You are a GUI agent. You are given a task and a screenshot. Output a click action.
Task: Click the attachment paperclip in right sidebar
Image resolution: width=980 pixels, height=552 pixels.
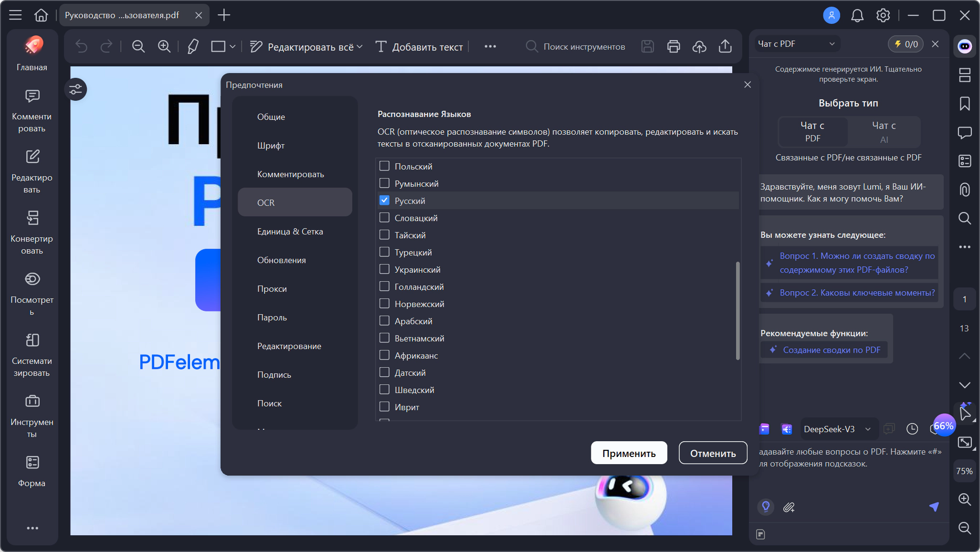coord(965,190)
